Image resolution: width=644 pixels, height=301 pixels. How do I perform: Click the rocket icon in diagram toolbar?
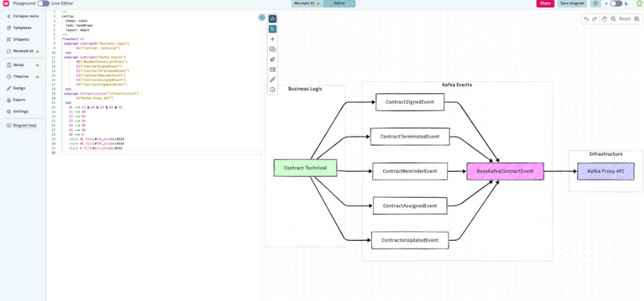coord(273,59)
